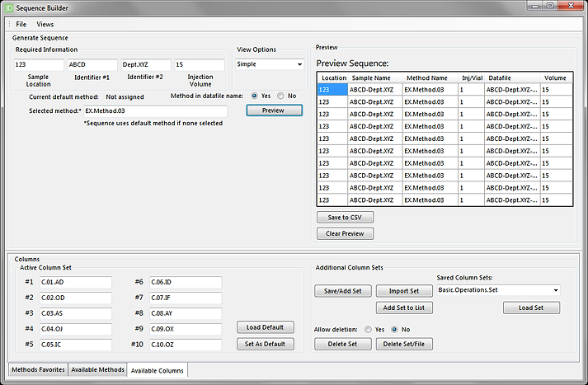Click the Delete Set button
This screenshot has width=588, height=385.
tap(343, 344)
